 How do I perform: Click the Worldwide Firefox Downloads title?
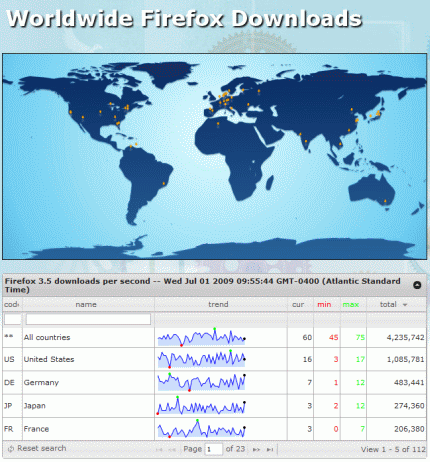click(184, 18)
